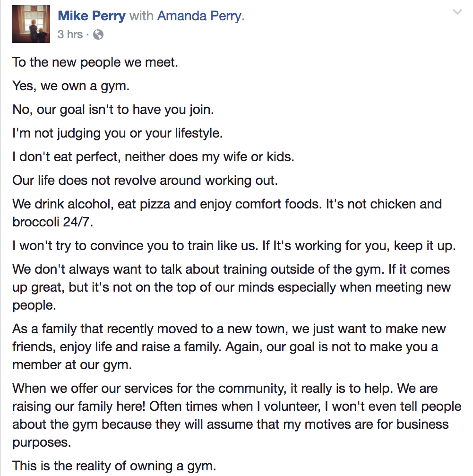Click the globe Public privacy icon
Viewport: 473px width, 476px height.
pyautogui.click(x=98, y=35)
